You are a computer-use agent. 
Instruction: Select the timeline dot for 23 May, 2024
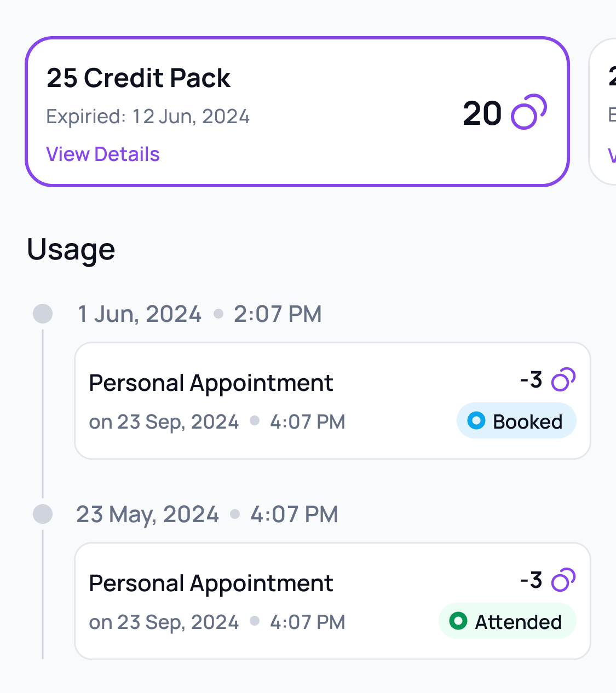pos(43,514)
